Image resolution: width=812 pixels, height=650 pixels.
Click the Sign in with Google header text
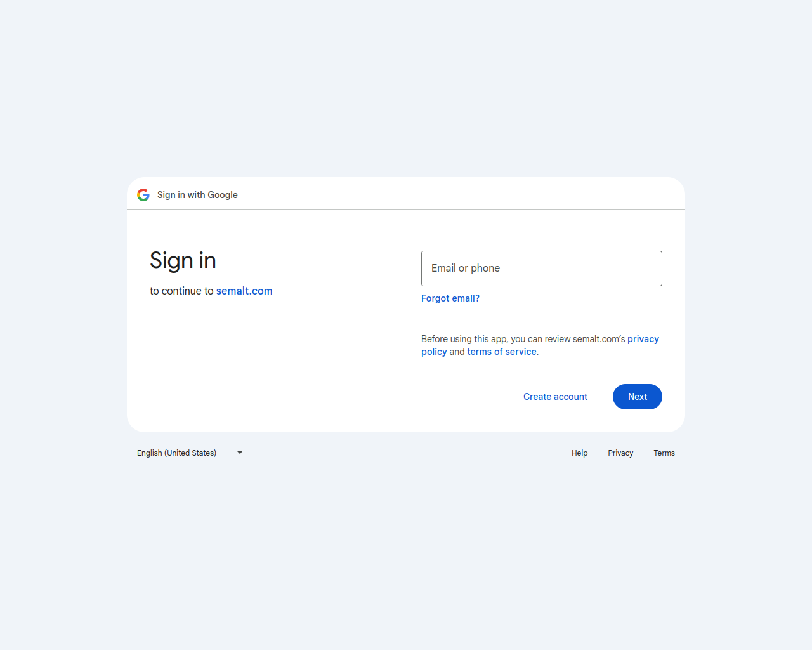point(197,195)
